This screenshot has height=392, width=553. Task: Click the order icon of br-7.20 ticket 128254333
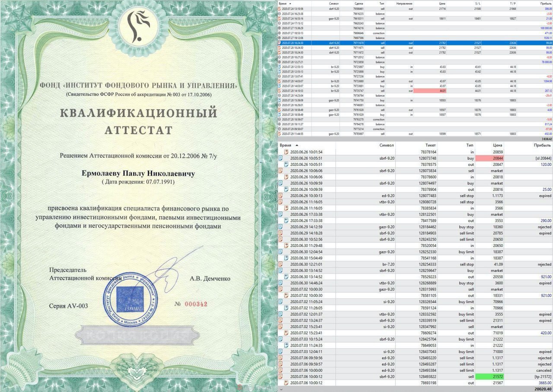[x=281, y=264]
